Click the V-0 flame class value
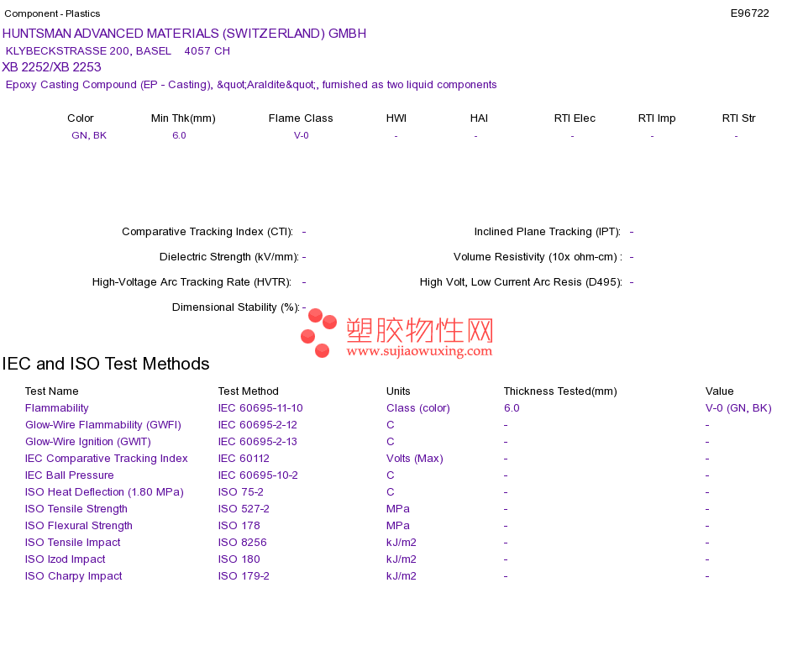The height and width of the screenshot is (672, 798). (x=302, y=135)
